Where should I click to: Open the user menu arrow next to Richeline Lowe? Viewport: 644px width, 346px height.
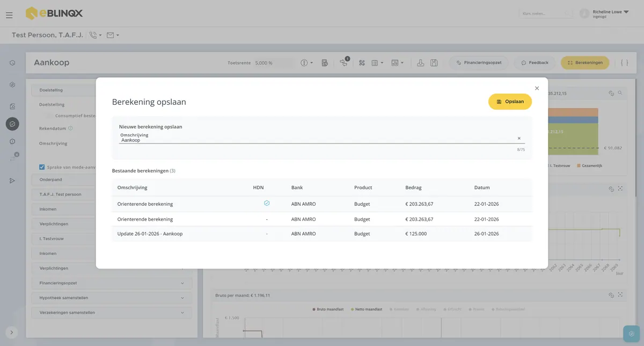(x=626, y=12)
